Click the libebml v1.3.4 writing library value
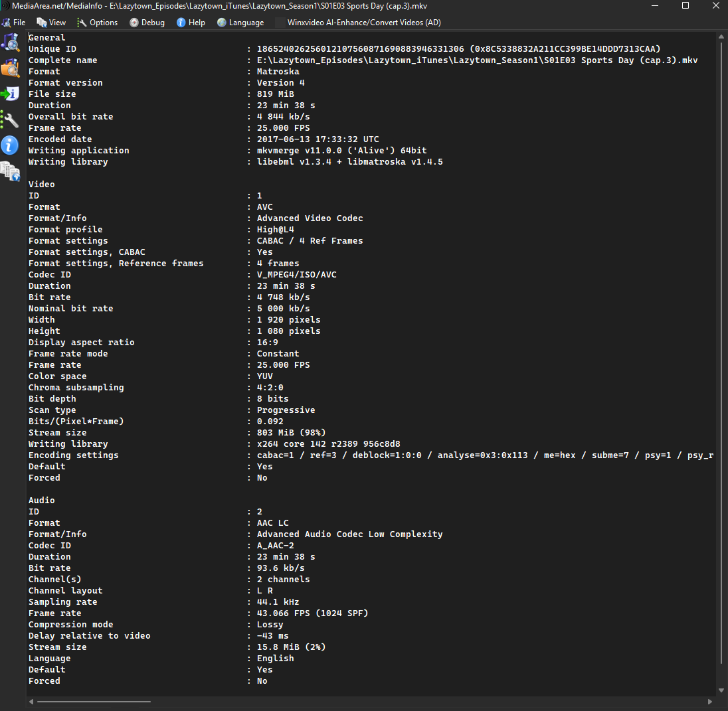 pyautogui.click(x=349, y=161)
